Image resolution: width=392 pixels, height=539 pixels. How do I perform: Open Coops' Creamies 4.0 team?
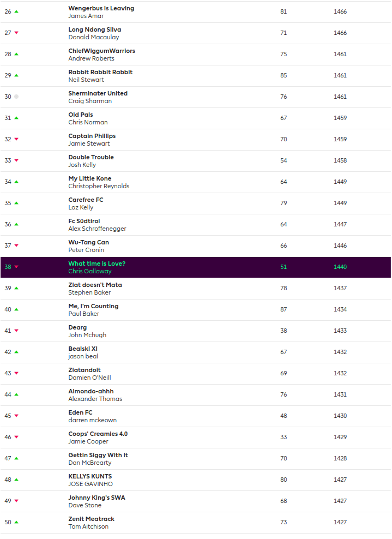[98, 434]
